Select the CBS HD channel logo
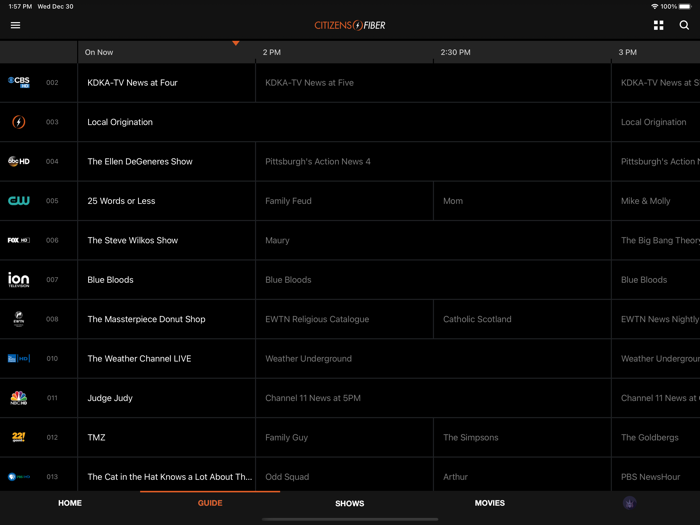The image size is (700, 525). (x=19, y=82)
